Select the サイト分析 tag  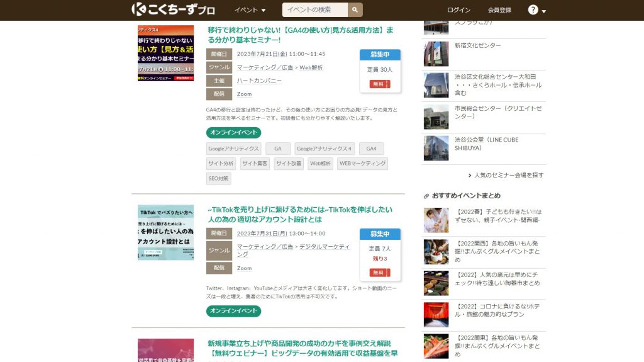[221, 163]
